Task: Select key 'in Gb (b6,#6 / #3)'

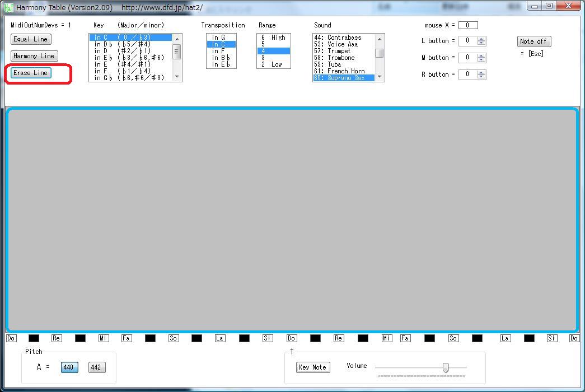Action: 130,78
